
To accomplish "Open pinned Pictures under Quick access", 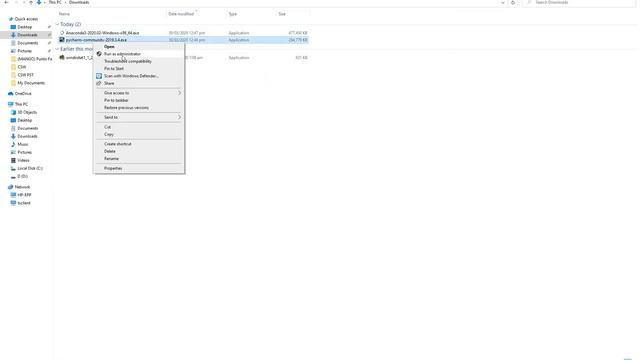I will click(24, 51).
